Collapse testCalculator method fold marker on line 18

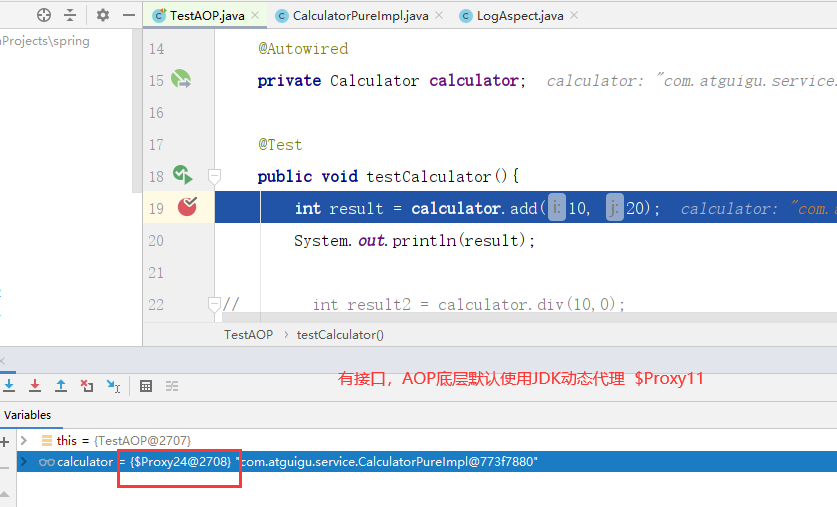tap(214, 176)
